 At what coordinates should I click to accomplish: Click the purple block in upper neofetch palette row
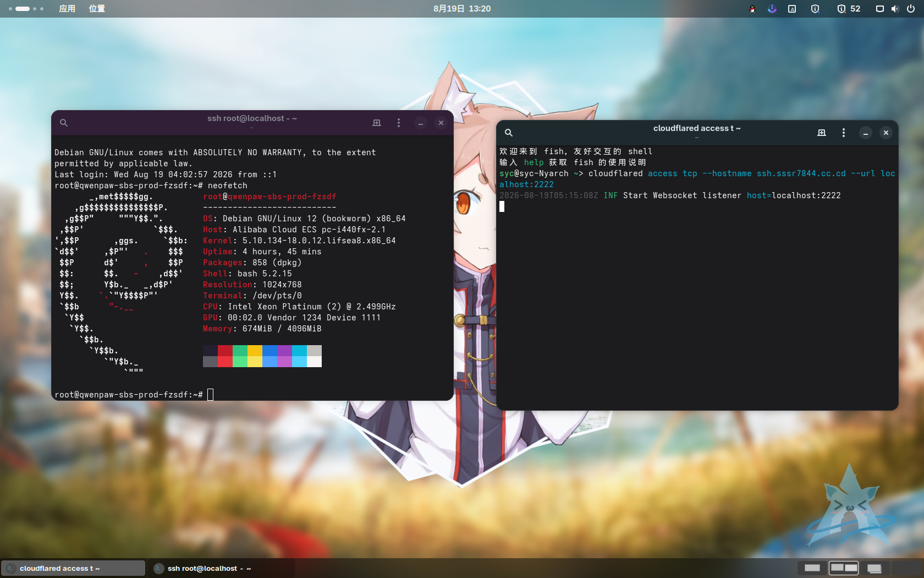[284, 351]
